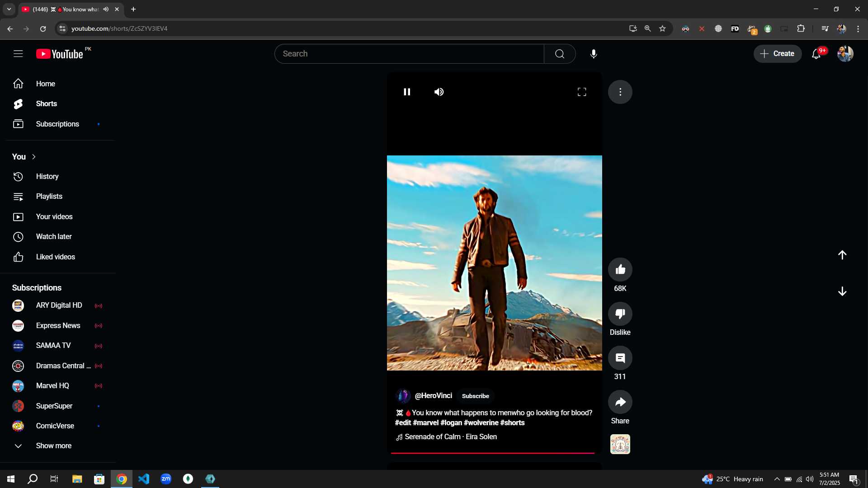This screenshot has height=488, width=868.
Task: Toggle the hamburger guide menu
Action: pyautogui.click(x=18, y=54)
